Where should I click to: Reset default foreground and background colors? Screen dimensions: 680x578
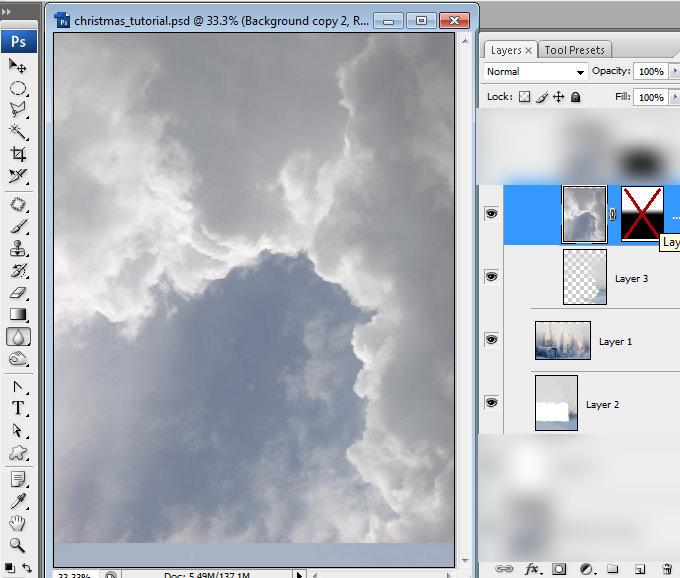9,568
